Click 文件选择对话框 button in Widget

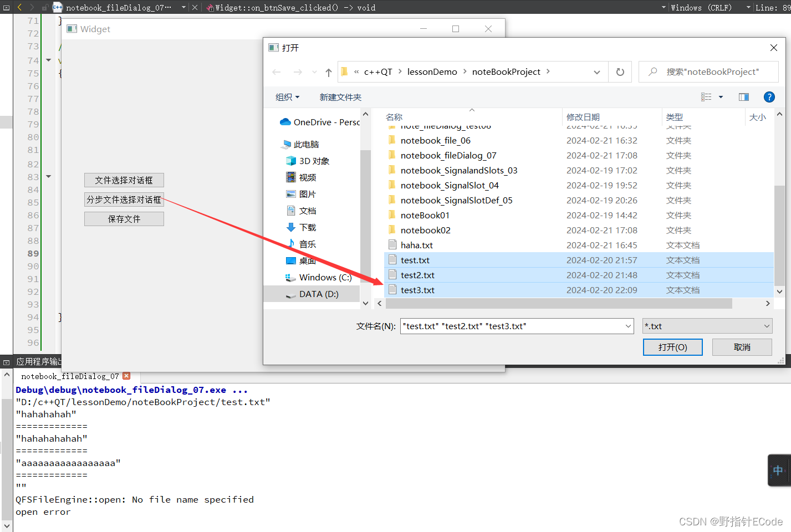[124, 180]
